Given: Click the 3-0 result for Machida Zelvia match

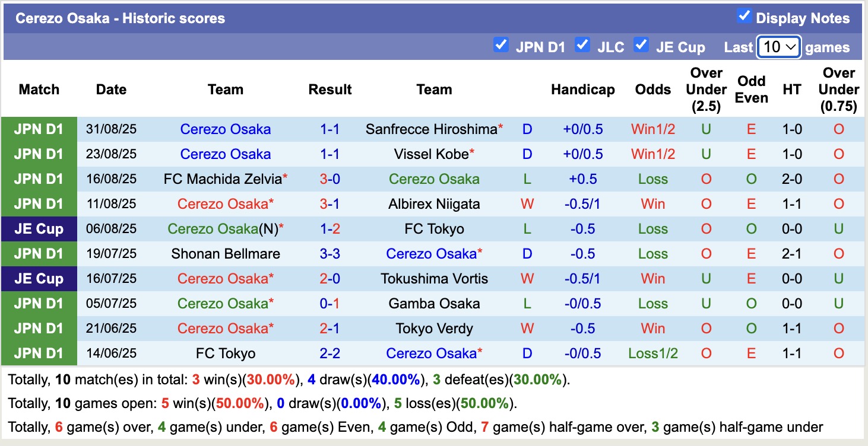Looking at the screenshot, I should click(330, 179).
